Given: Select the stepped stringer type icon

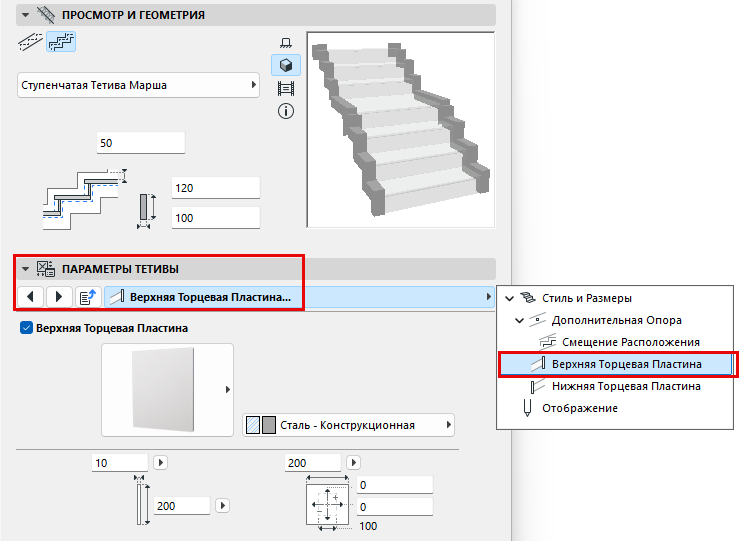Looking at the screenshot, I should [x=61, y=42].
